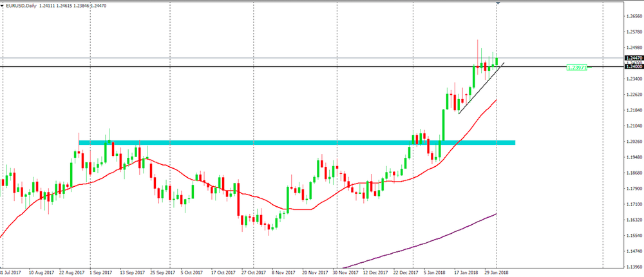Click the 1 Sep 2017 date label
The width and height of the screenshot is (644, 277).
(101, 272)
